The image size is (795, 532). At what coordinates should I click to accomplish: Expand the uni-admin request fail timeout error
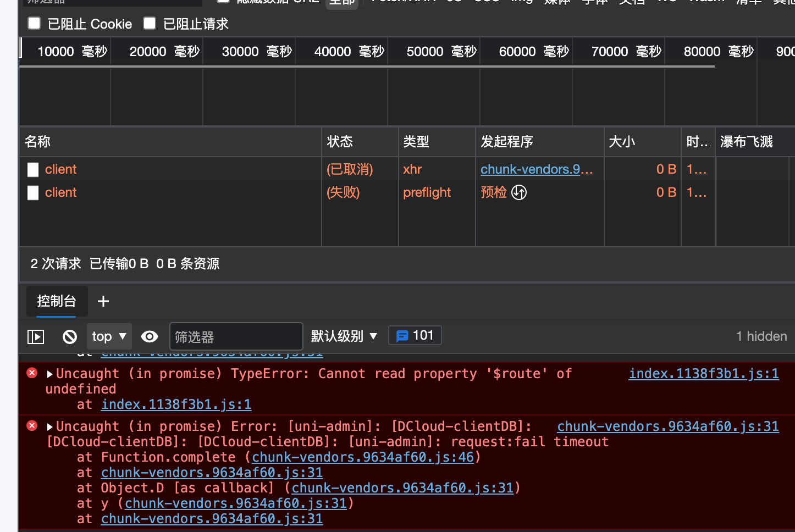pyautogui.click(x=50, y=427)
